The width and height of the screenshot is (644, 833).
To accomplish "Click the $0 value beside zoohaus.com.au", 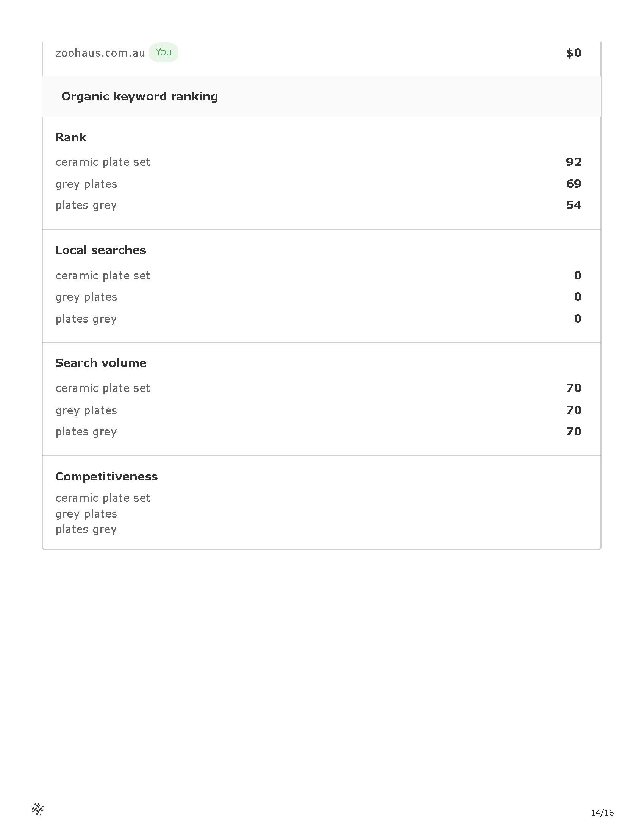I will [x=574, y=53].
